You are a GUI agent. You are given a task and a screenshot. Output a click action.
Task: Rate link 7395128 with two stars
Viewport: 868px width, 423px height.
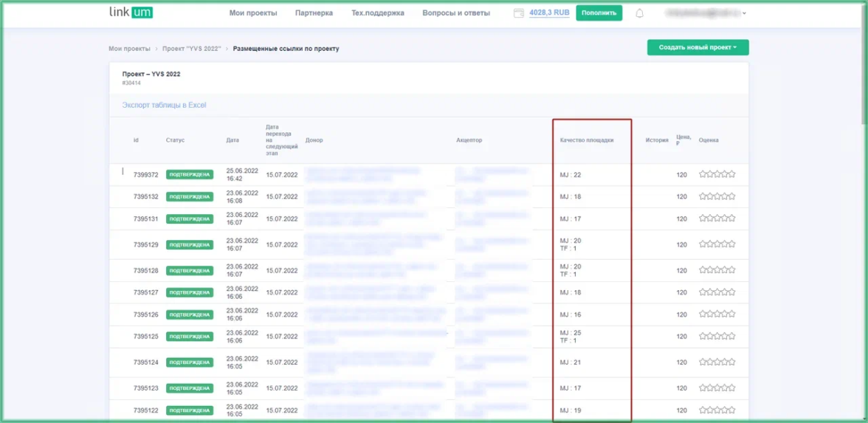coord(710,271)
